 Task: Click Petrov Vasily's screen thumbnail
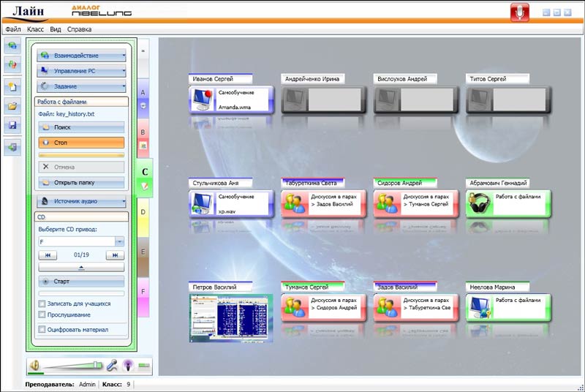pos(230,317)
